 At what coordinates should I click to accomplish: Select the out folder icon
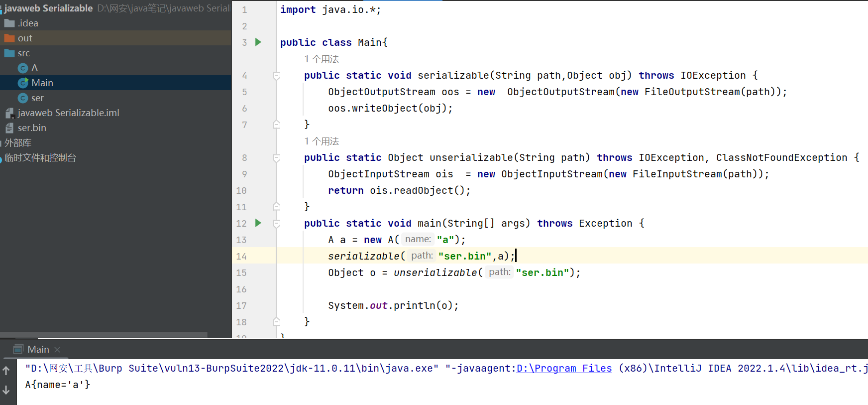[x=9, y=38]
